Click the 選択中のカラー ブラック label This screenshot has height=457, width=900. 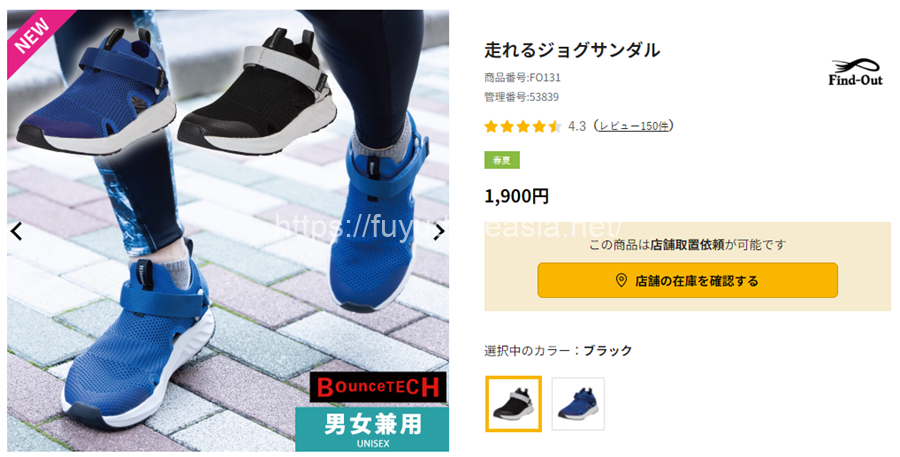click(x=558, y=350)
